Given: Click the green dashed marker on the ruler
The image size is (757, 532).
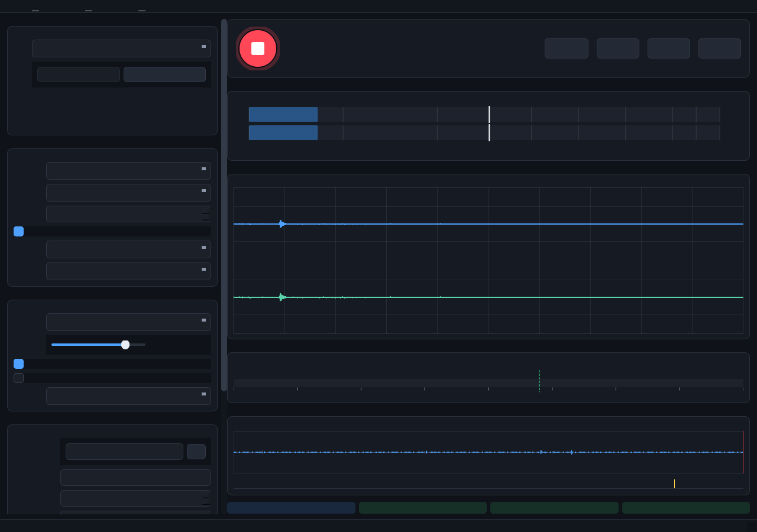Looking at the screenshot, I should [539, 381].
